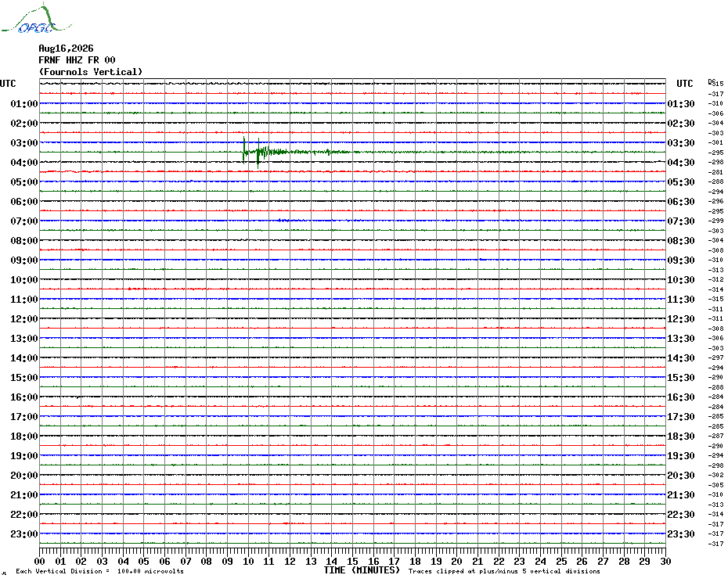
Task: Click minute tick label "05" on the bottom axis
Action: click(144, 561)
